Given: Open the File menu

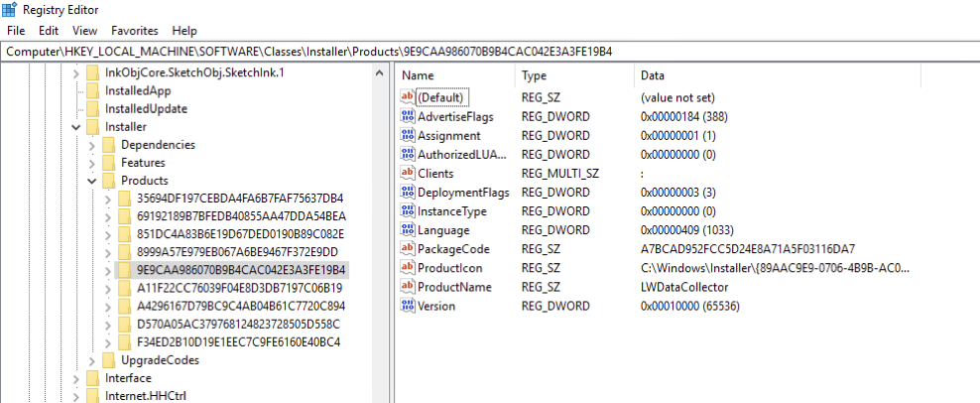Looking at the screenshot, I should [x=16, y=30].
